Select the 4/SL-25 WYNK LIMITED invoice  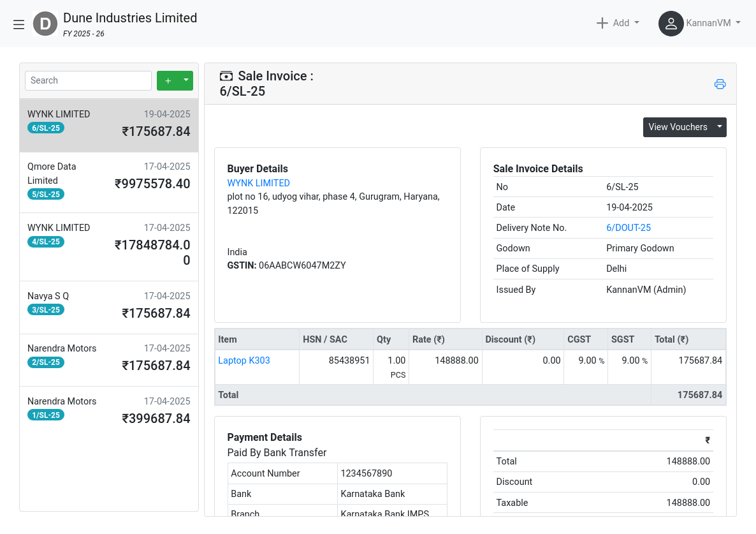coord(109,247)
